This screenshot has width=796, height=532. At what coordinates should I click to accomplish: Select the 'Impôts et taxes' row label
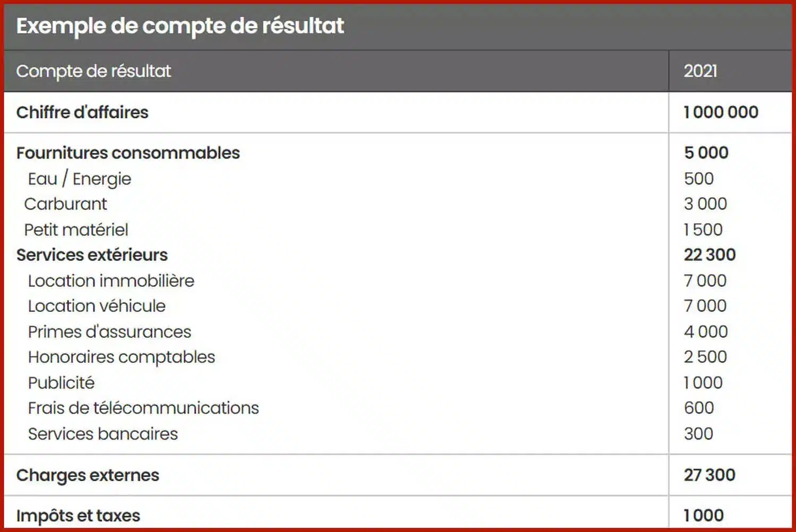(78, 516)
